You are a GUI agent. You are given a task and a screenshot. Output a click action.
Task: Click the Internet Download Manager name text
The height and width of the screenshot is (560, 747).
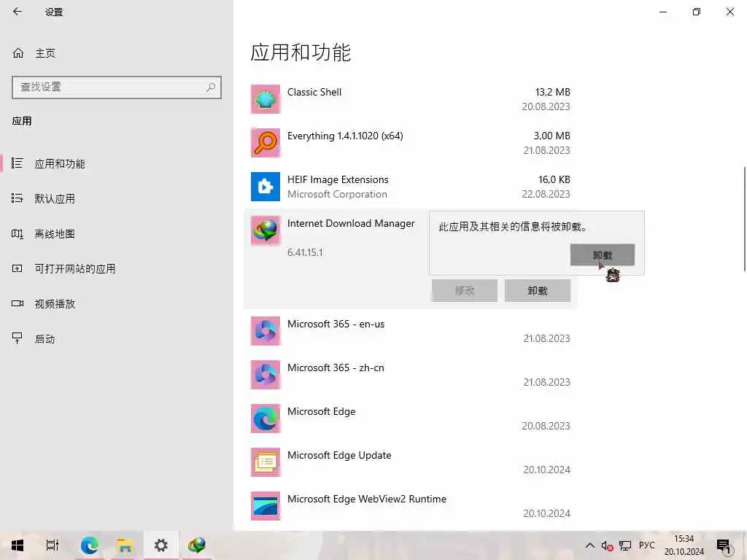coord(351,223)
